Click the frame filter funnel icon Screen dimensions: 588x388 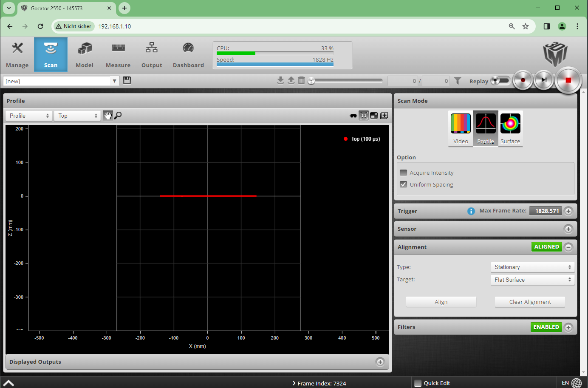point(458,81)
